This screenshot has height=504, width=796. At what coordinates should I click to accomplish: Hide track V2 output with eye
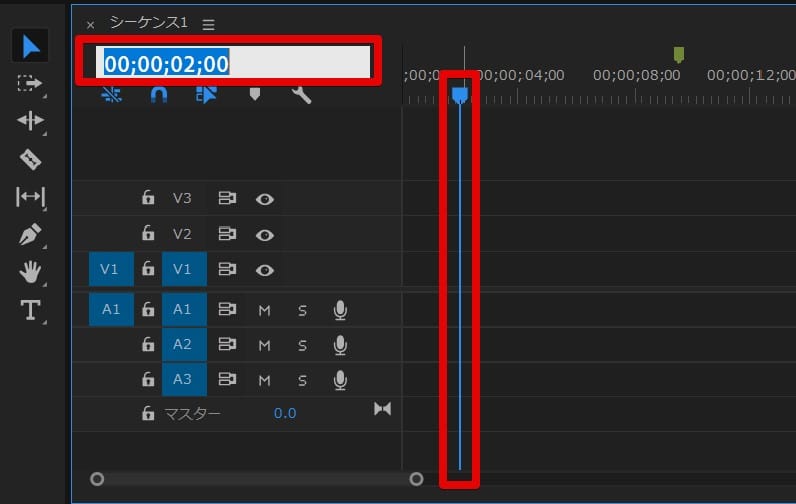tap(264, 235)
